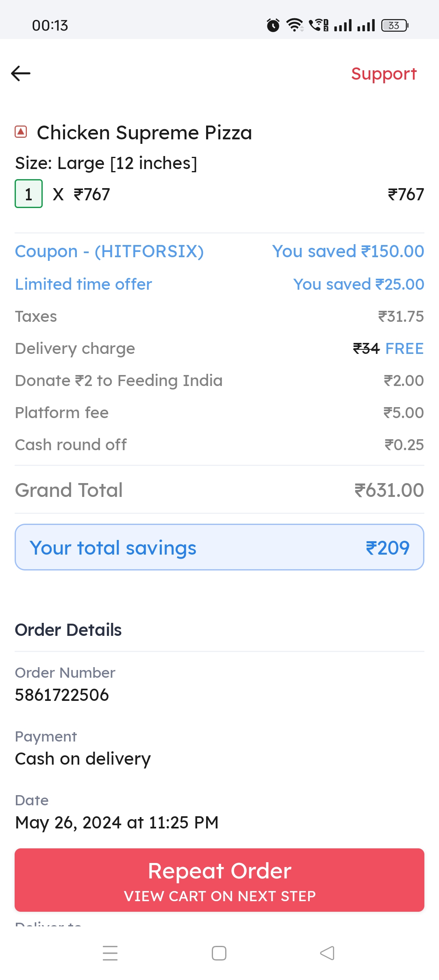This screenshot has width=439, height=980.
Task: Tap the quantity box showing 1
Action: (x=28, y=194)
